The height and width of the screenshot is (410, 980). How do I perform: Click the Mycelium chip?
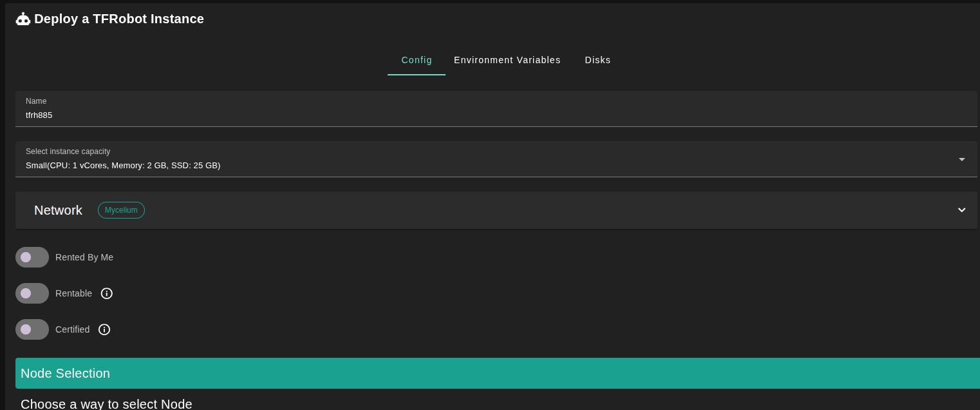coord(121,210)
